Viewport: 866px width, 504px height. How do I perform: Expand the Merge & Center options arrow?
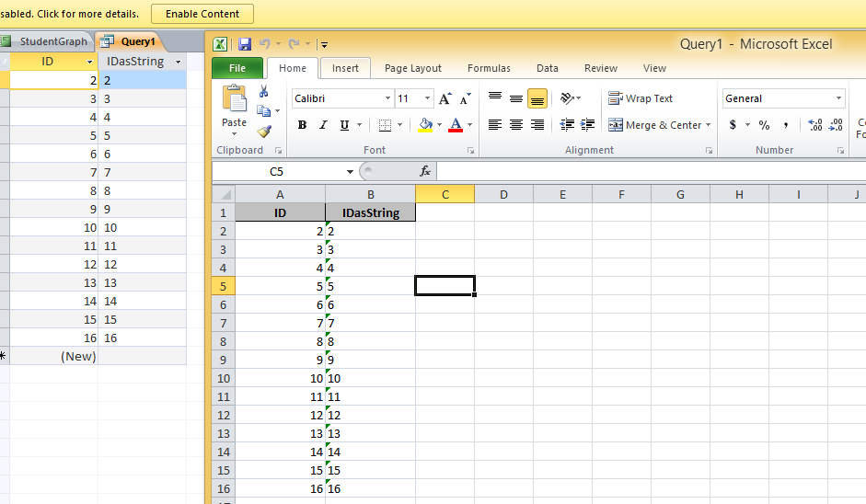point(708,125)
